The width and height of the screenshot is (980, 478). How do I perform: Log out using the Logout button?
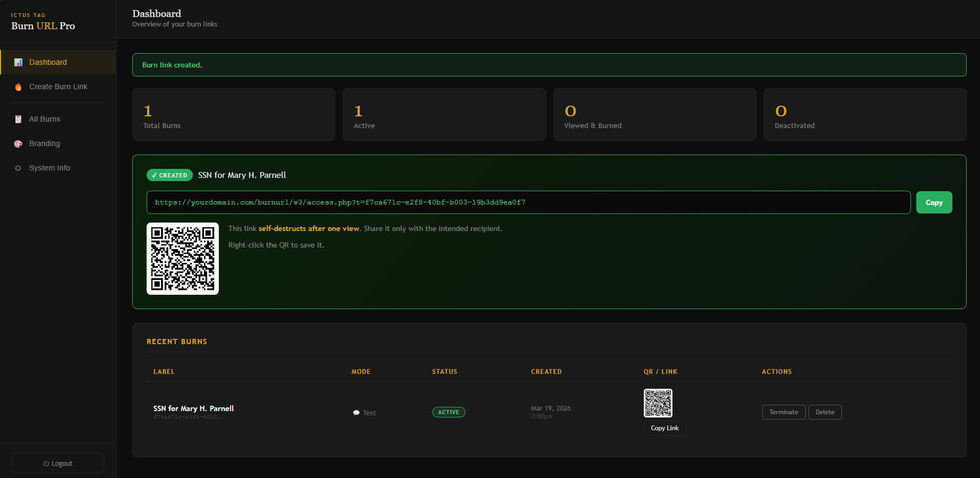[x=57, y=463]
